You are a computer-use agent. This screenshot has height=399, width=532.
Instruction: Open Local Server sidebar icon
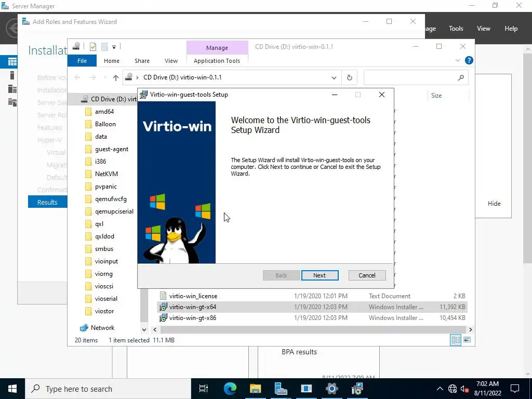12,75
